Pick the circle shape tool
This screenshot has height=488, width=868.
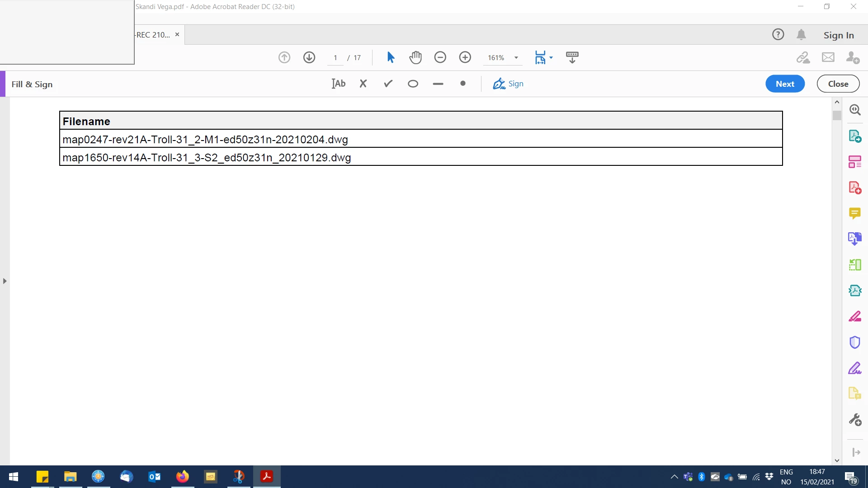(413, 84)
